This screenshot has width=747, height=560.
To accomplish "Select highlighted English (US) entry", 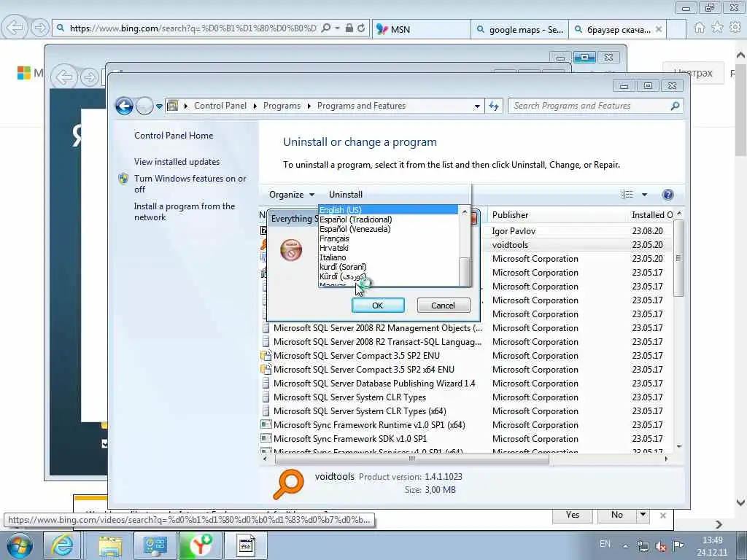I will pyautogui.click(x=388, y=210).
